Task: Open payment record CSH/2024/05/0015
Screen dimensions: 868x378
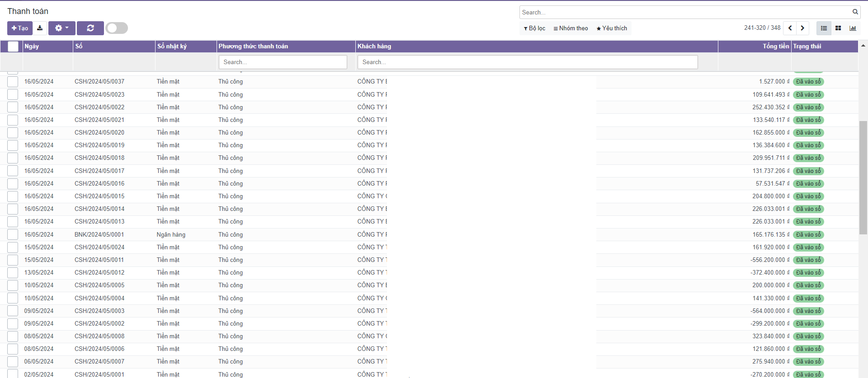Action: 99,196
